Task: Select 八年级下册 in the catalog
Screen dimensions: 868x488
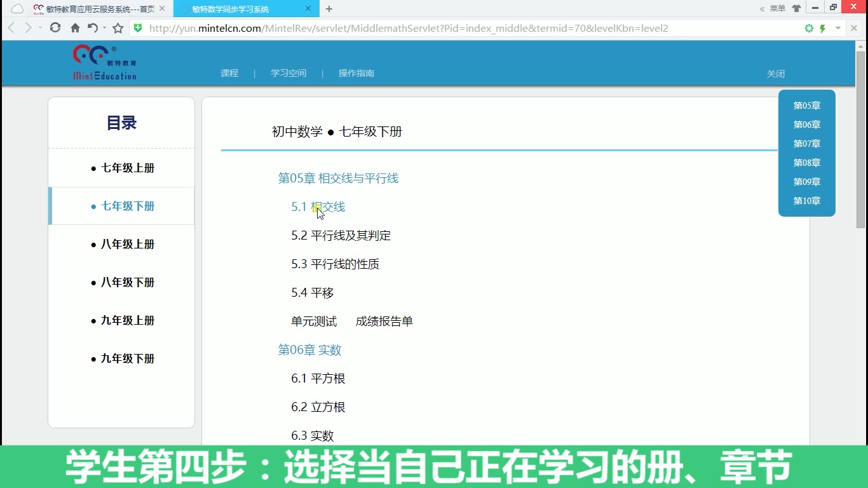Action: pyautogui.click(x=121, y=282)
